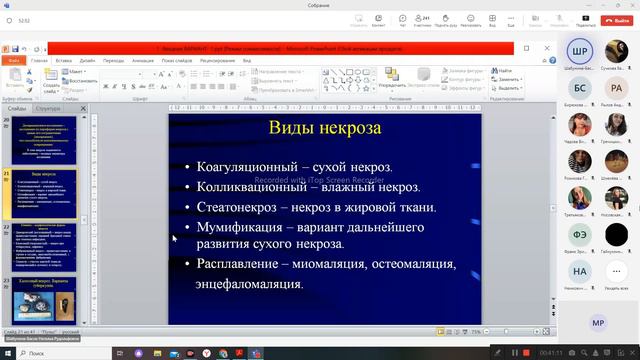Screen dimensions: 640x360
Task: Toggle text Shadow formatting
Action: [x=133, y=87]
